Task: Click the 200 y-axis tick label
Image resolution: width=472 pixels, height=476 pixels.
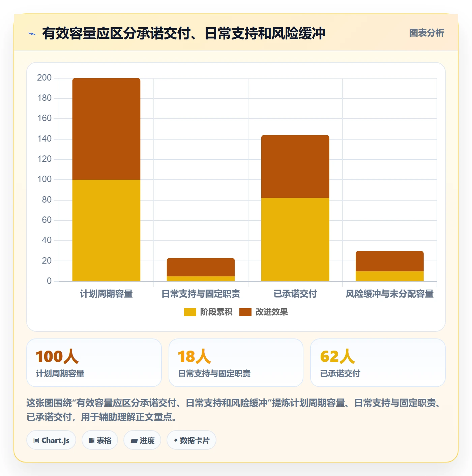Action: 44,78
